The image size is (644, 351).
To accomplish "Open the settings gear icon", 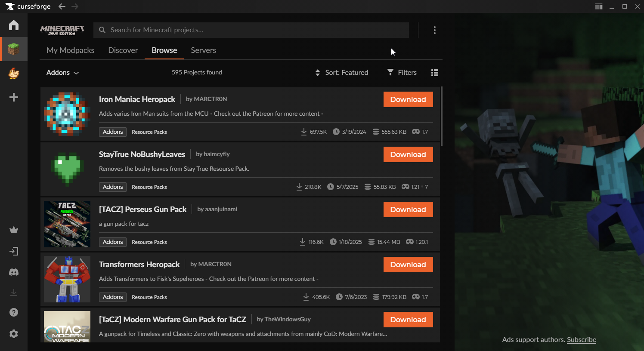I will (14, 334).
